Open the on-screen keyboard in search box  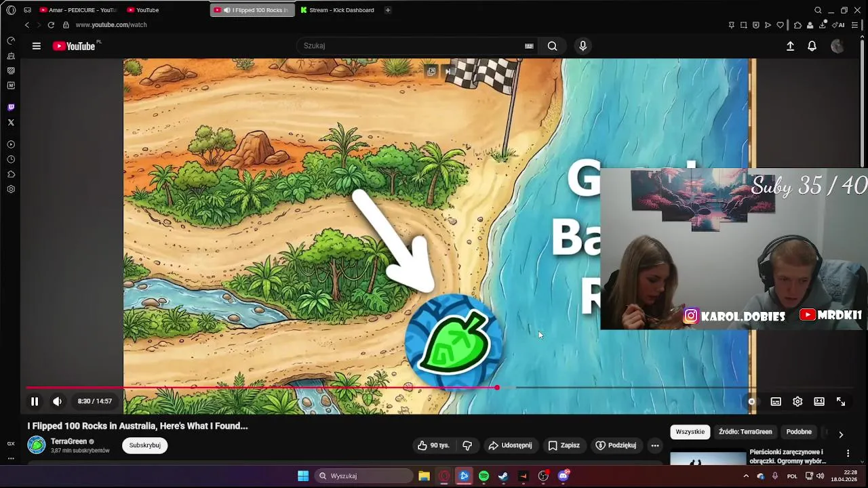(x=529, y=46)
